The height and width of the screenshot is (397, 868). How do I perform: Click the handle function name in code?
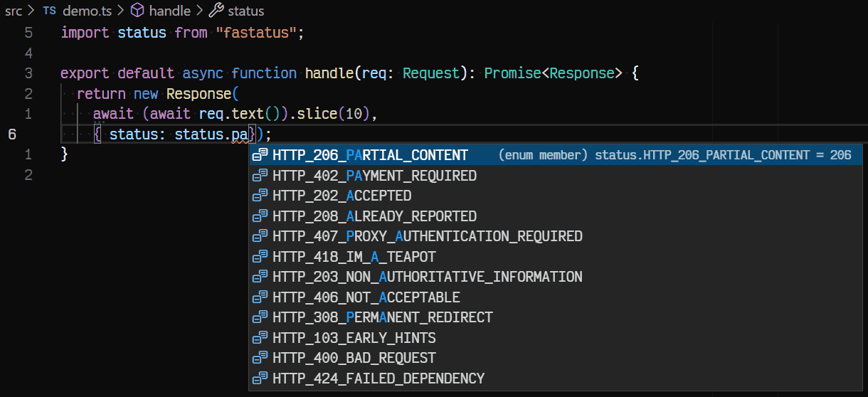click(330, 73)
